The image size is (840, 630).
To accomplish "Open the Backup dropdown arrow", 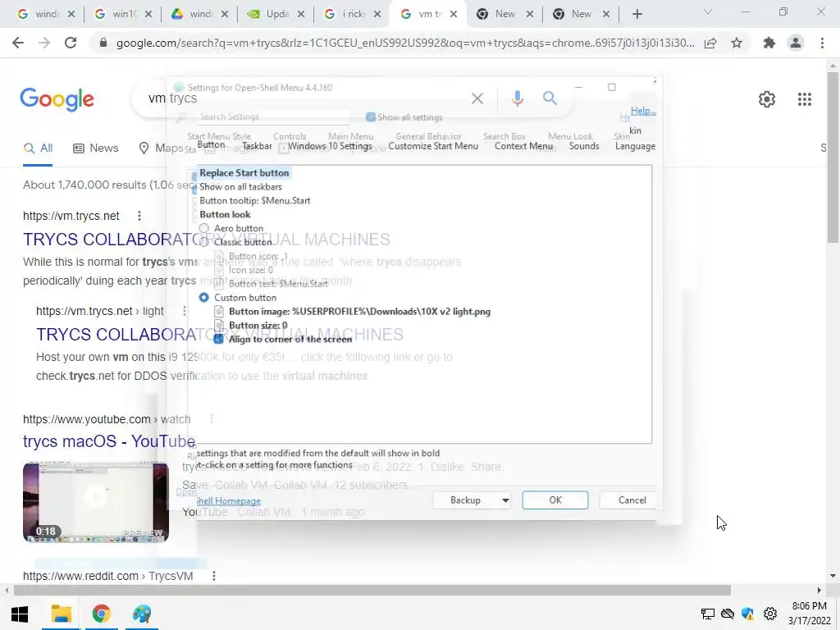I will coord(504,500).
